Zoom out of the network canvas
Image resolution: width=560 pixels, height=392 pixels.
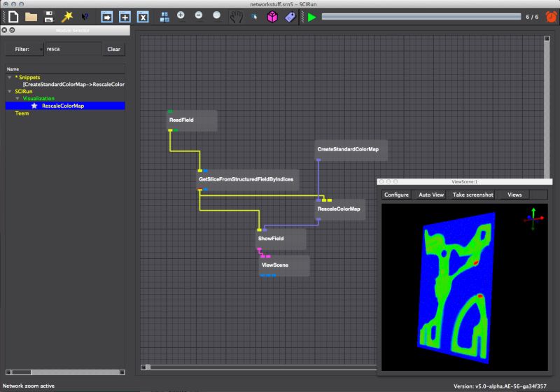[x=199, y=15]
